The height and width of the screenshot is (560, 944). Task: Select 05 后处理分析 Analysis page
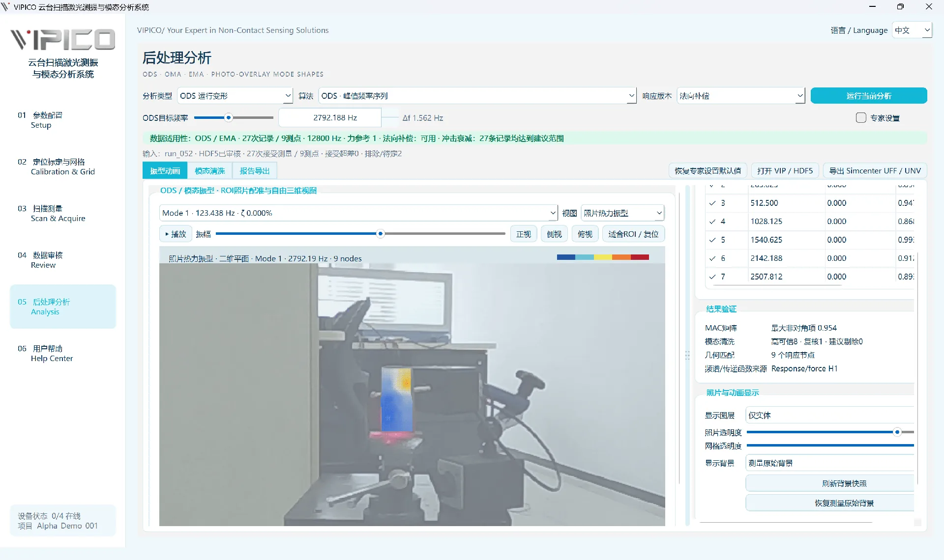point(63,307)
